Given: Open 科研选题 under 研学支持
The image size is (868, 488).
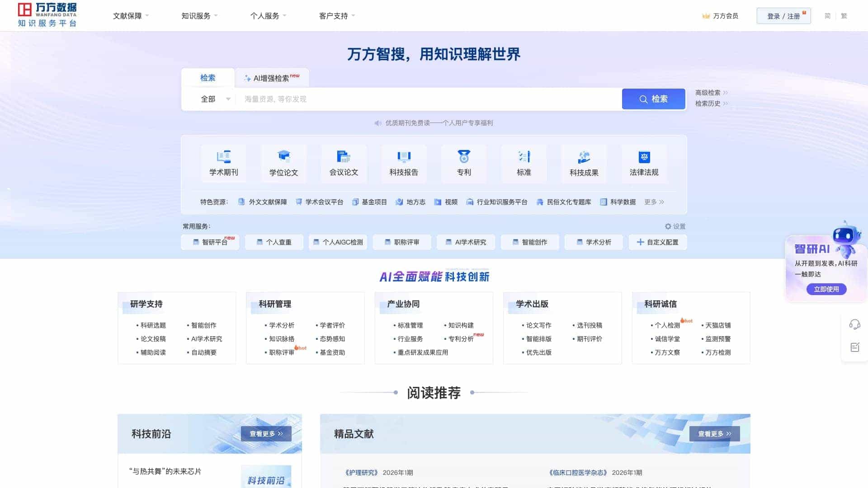Looking at the screenshot, I should [x=153, y=325].
